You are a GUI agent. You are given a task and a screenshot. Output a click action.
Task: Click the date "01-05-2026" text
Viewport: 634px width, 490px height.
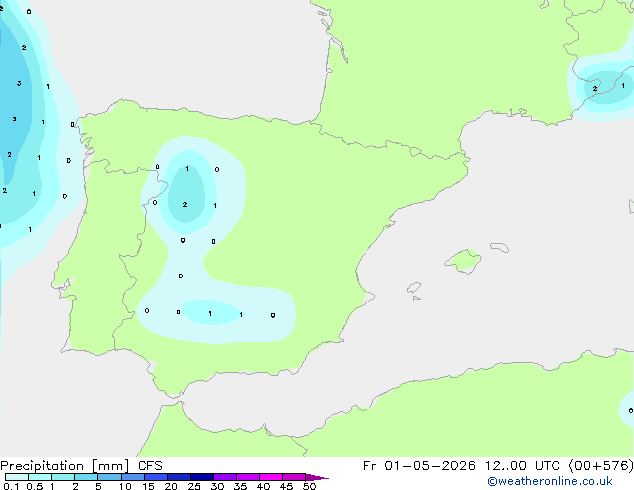point(430,466)
